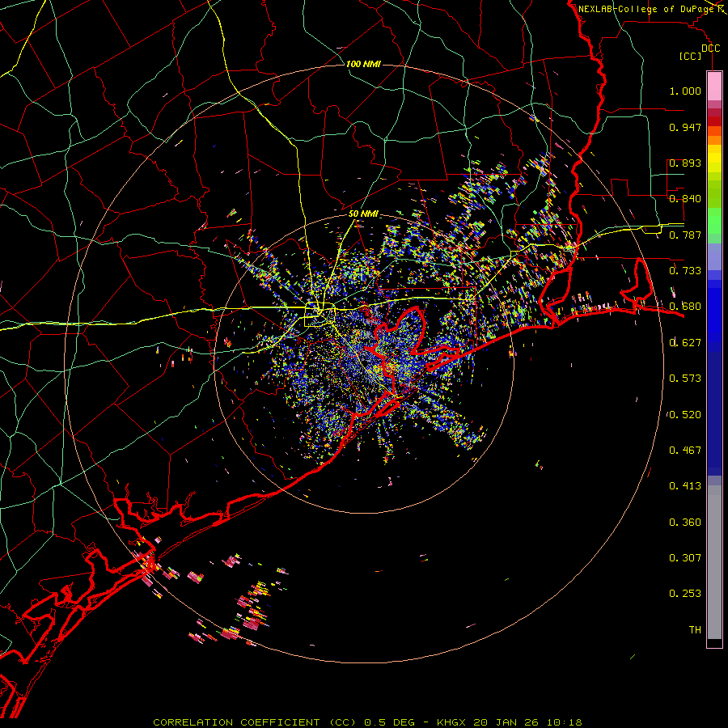Click the 100 NMI range ring label
The image size is (728, 728).
[363, 64]
